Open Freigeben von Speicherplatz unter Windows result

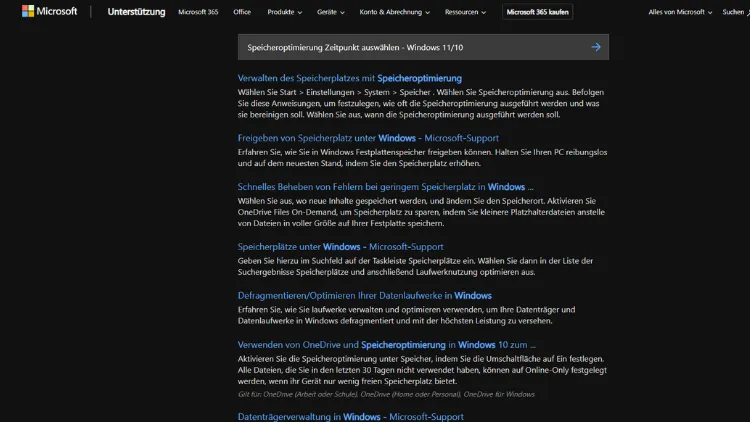[368, 138]
